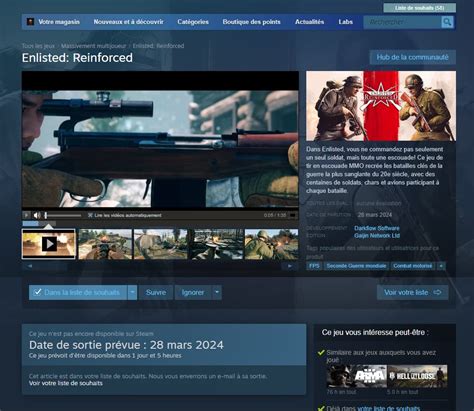Open 'Hub de la communauté'
The width and height of the screenshot is (474, 411).
click(413, 57)
